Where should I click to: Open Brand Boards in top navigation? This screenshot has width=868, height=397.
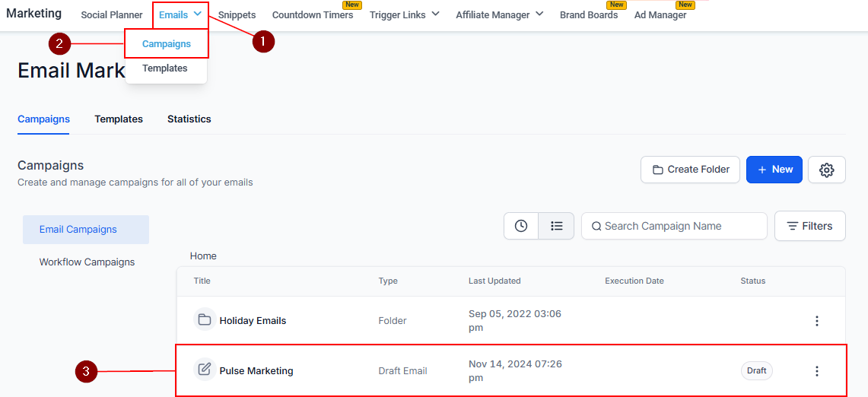click(589, 15)
